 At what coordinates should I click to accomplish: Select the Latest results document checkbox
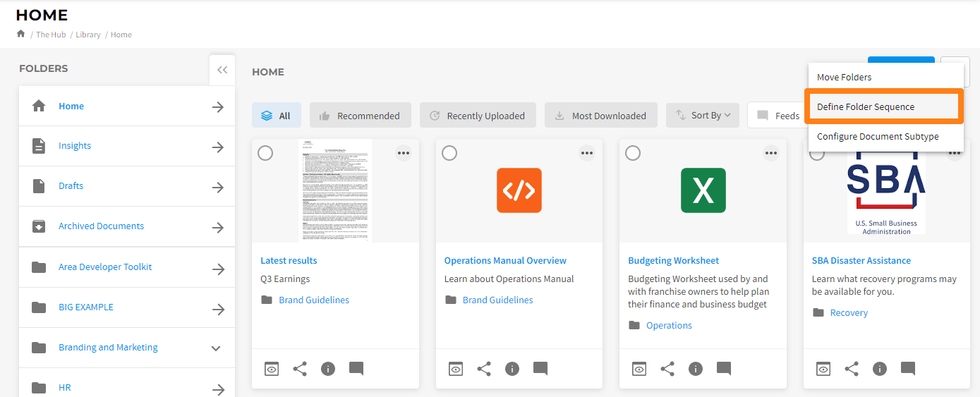(x=265, y=153)
